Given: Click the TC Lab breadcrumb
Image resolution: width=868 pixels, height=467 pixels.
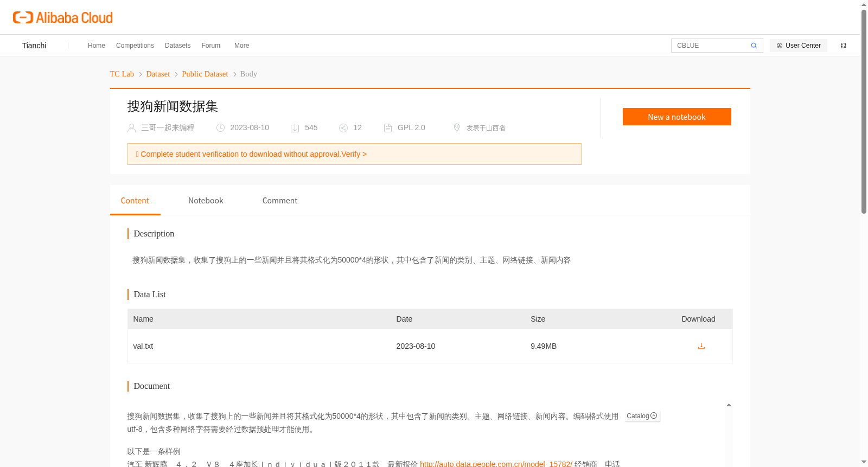Looking at the screenshot, I should (122, 74).
